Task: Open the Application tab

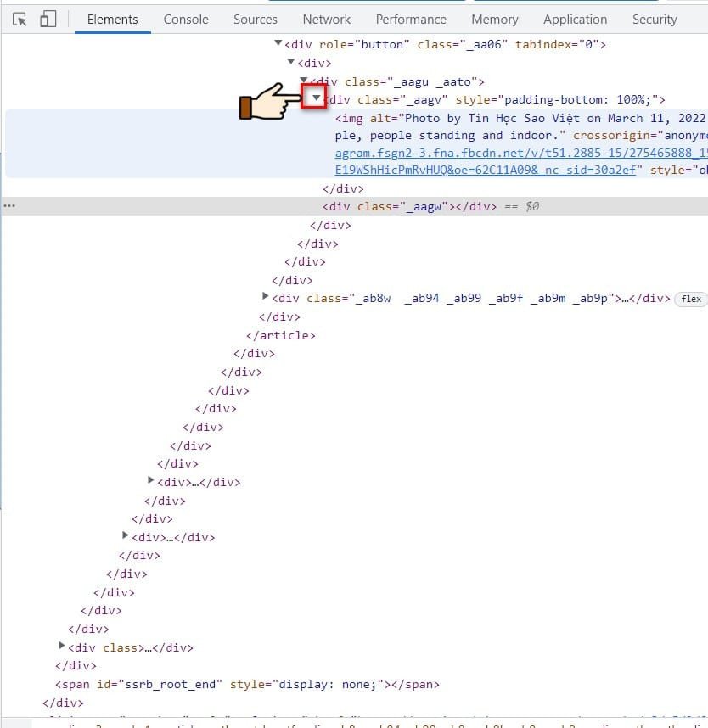Action: coord(575,19)
